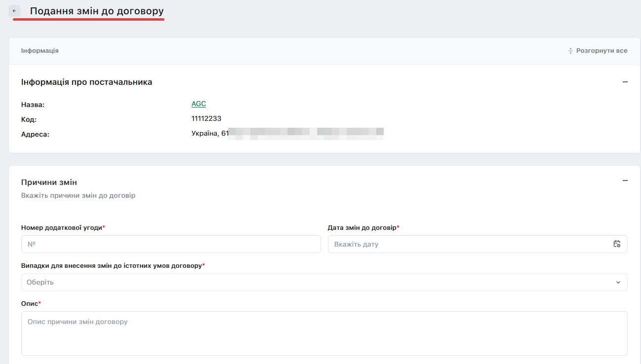Click the Опис text area
This screenshot has height=364, width=641.
324,333
